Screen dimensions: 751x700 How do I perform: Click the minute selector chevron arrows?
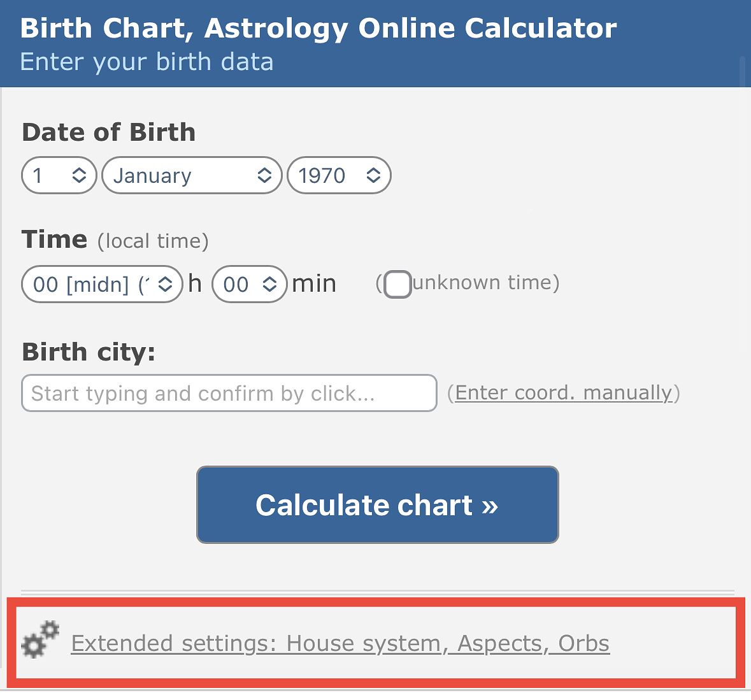tap(268, 284)
